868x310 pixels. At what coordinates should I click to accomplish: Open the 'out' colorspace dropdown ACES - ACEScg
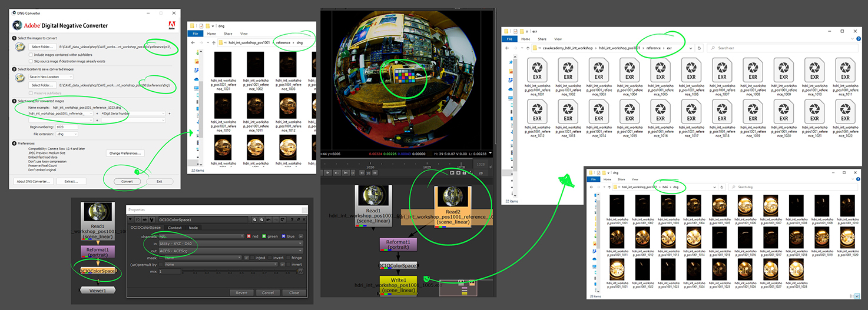tap(231, 251)
